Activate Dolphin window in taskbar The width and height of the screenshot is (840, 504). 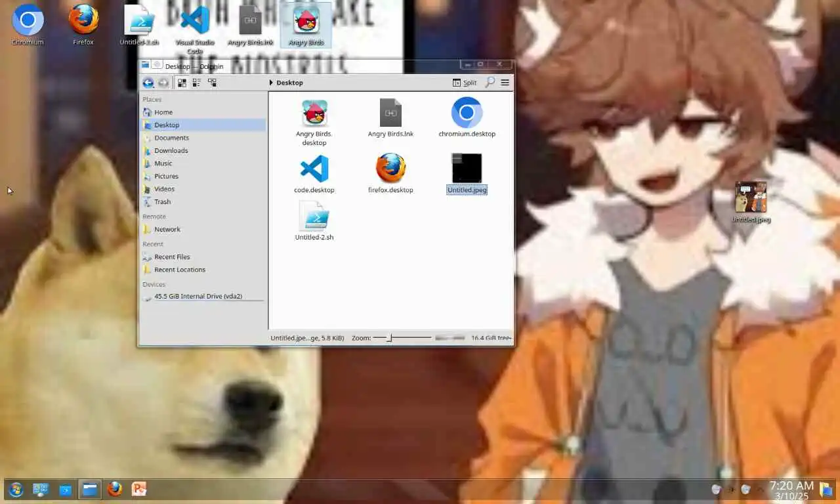[89, 489]
